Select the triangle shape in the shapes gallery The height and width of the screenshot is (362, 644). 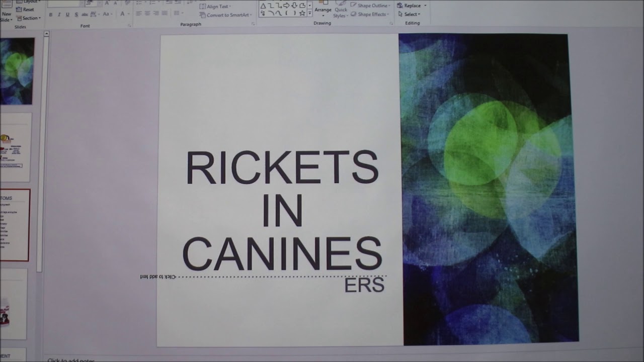263,6
